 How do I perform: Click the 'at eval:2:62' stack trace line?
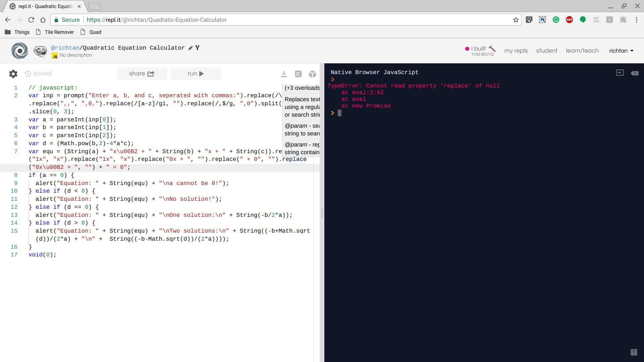[x=362, y=93]
